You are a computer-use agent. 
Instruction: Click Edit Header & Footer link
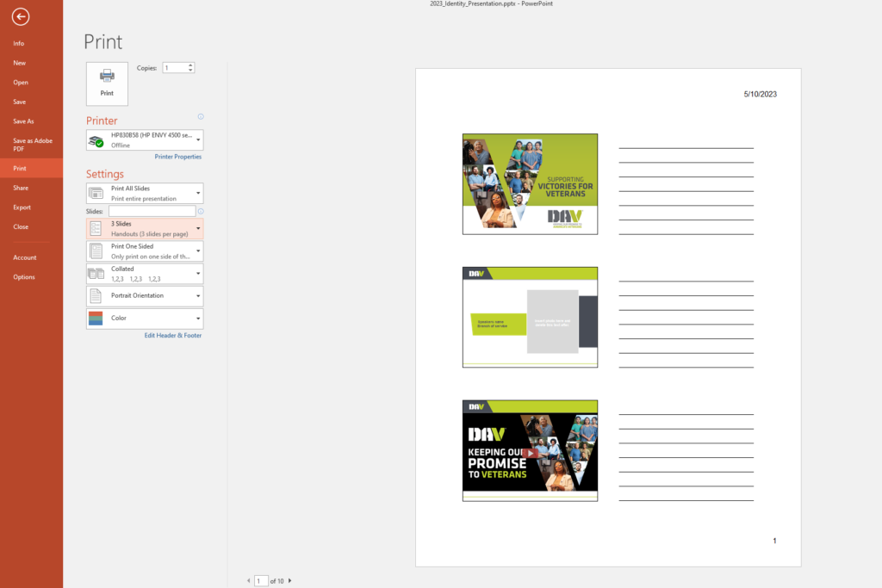tap(172, 335)
